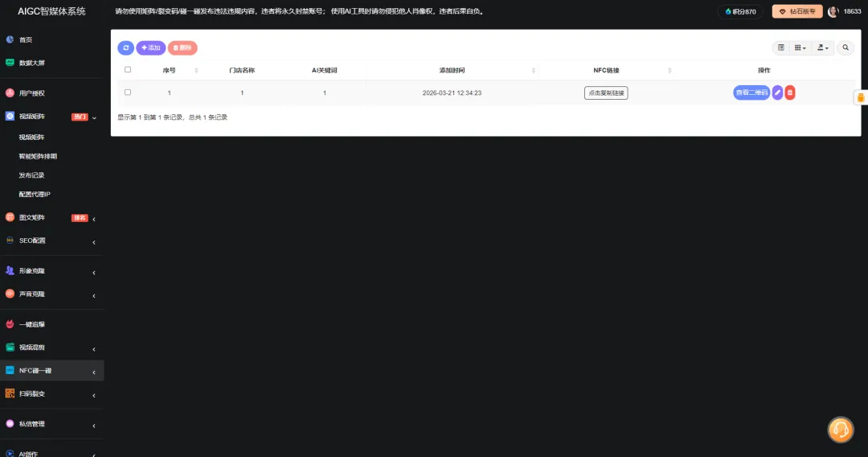Click the refresh table icon button
The width and height of the screenshot is (868, 457).
125,47
